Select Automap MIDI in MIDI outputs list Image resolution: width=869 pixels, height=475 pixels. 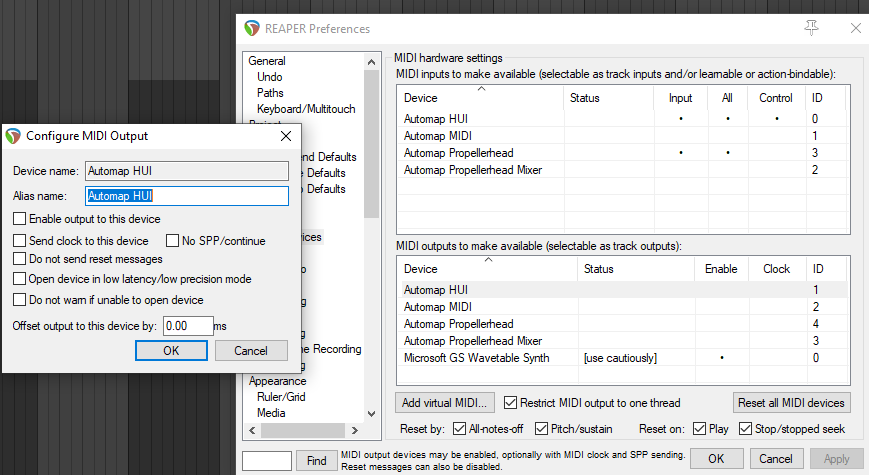623,307
